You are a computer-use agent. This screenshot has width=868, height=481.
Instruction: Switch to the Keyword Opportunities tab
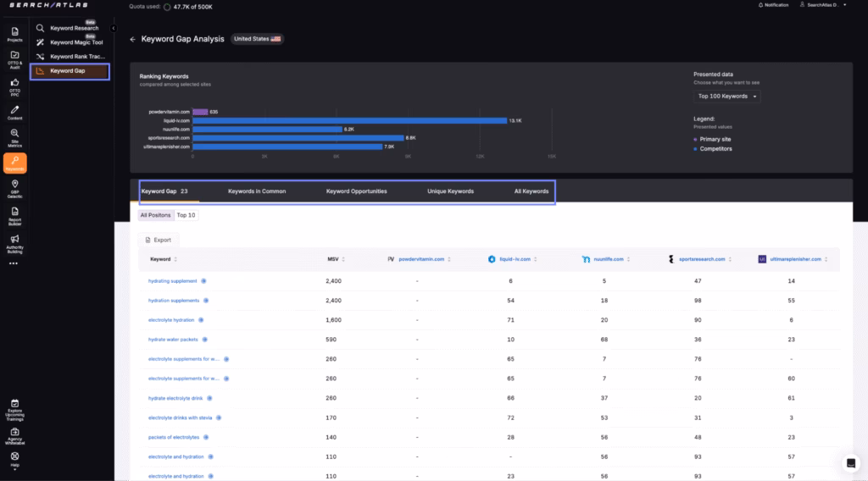356,191
